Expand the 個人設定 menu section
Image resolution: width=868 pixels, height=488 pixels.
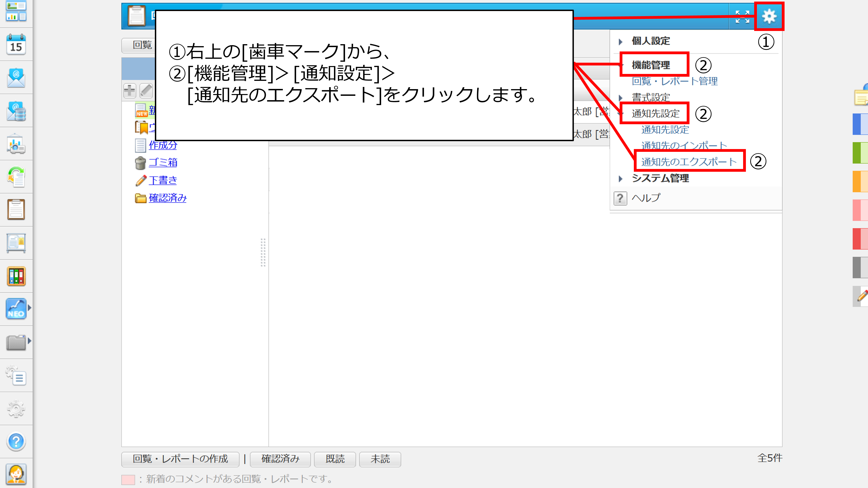[x=650, y=41]
